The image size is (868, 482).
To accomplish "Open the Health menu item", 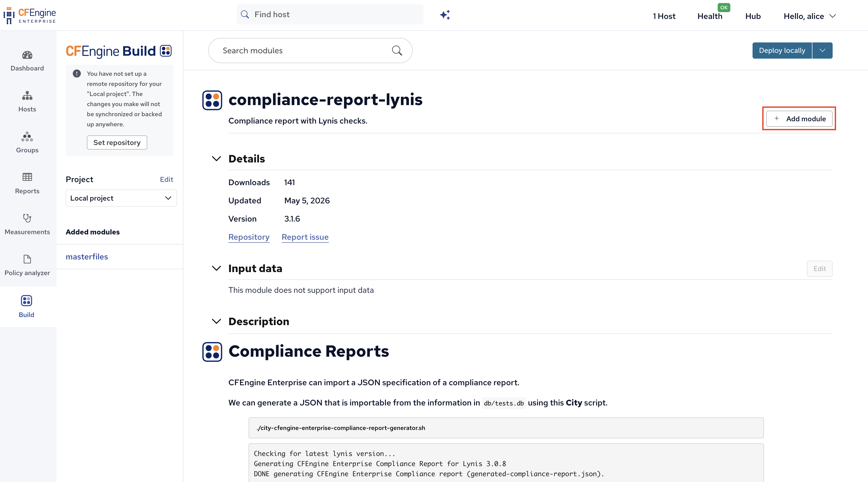I will tap(710, 16).
